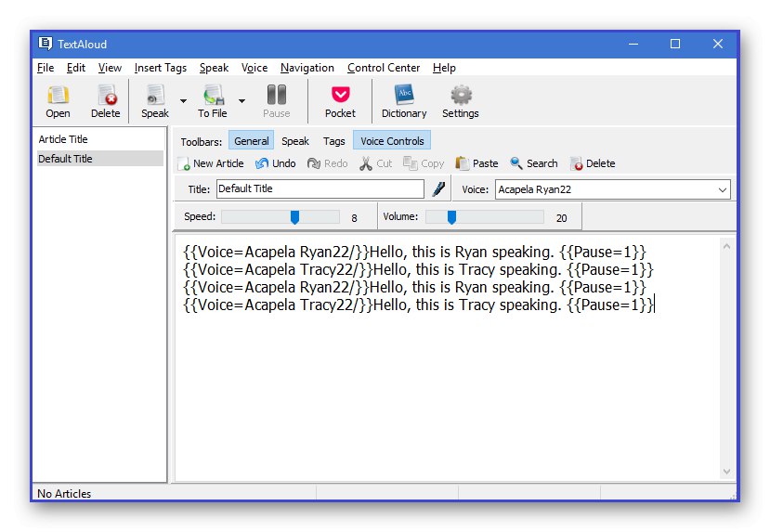Image resolution: width=770 pixels, height=532 pixels.
Task: Click the Delete article toolbar icon
Action: click(x=106, y=96)
